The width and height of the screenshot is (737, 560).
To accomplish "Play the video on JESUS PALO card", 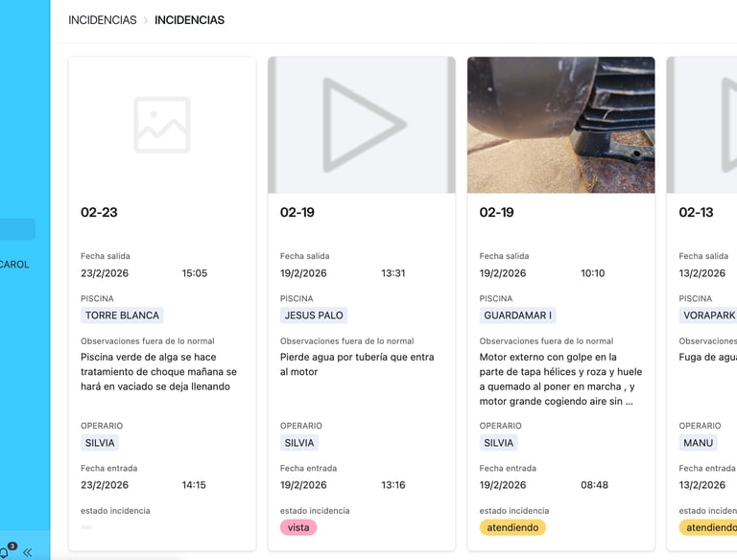I will pyautogui.click(x=362, y=125).
